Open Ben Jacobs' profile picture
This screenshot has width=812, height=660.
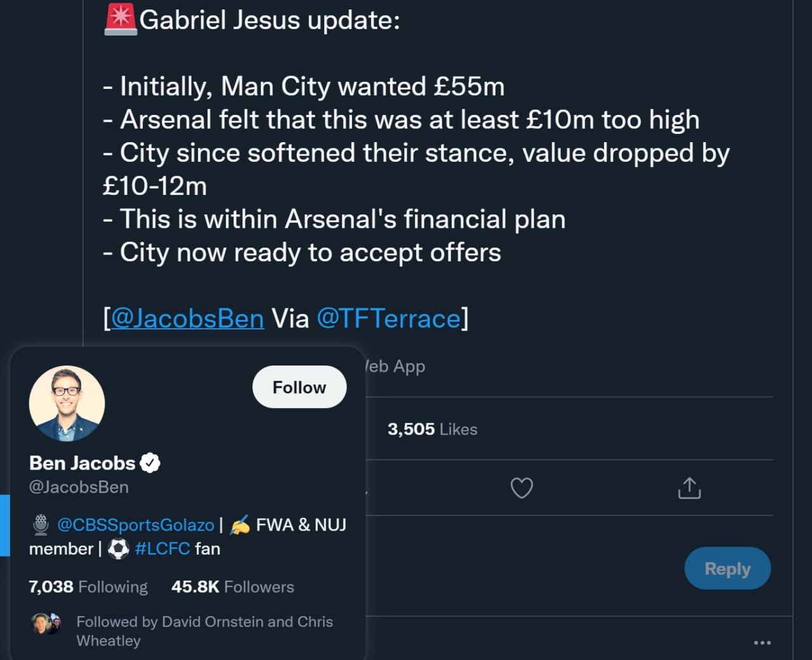(x=67, y=404)
